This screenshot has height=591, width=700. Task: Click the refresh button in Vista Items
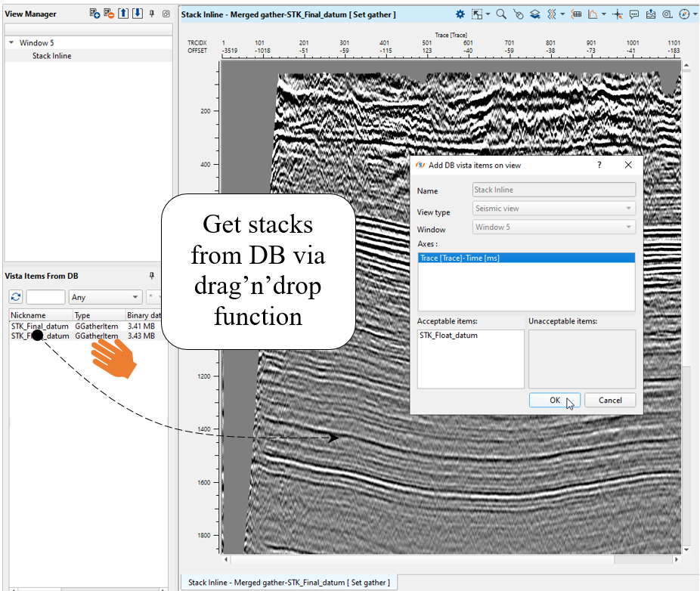15,297
